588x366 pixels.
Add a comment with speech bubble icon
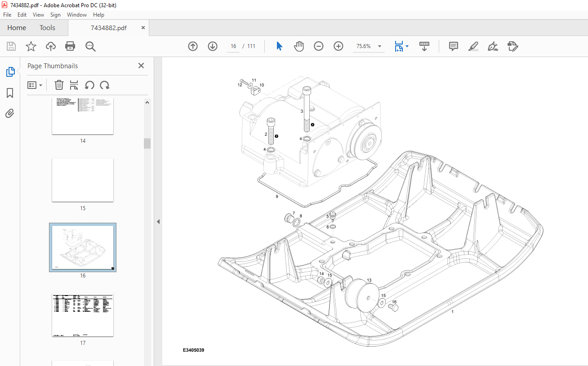[x=454, y=46]
